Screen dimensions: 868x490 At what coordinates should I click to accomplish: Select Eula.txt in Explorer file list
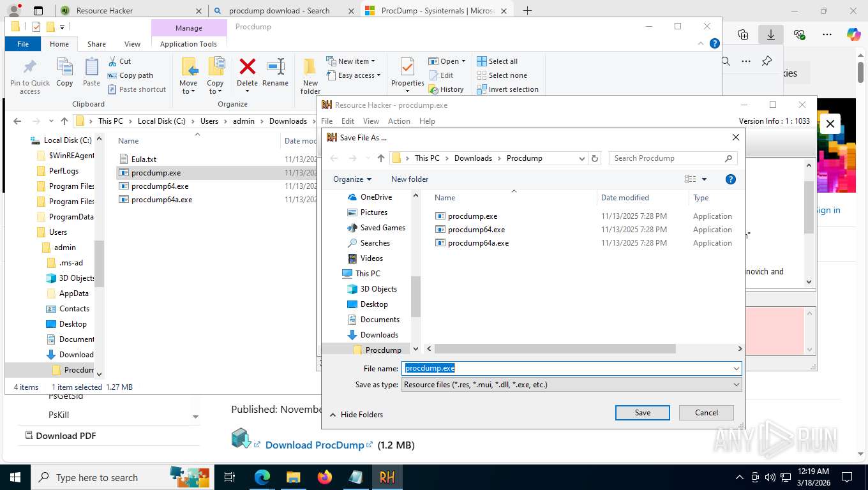coord(144,160)
